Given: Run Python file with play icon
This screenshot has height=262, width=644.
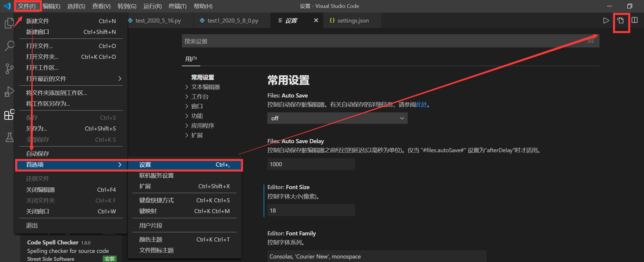Looking at the screenshot, I should [x=606, y=20].
